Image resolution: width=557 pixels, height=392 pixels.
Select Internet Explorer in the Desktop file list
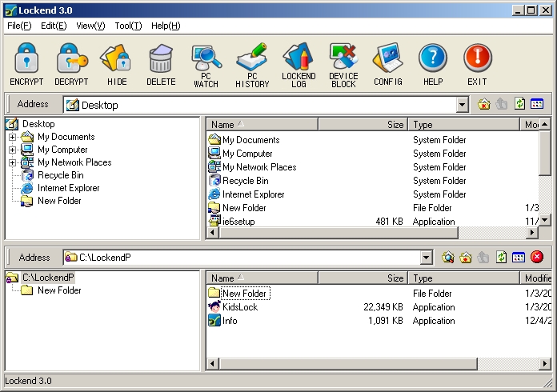coord(253,194)
